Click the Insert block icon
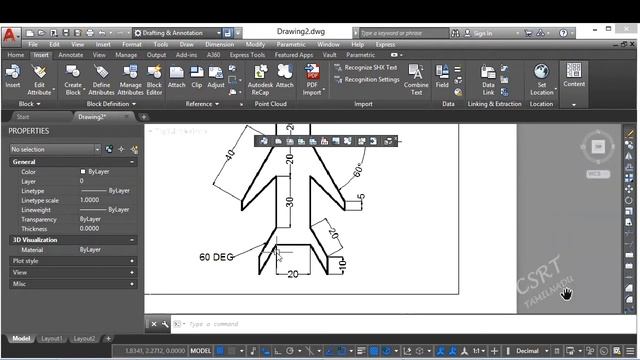This screenshot has width=640, height=360. pos(13,76)
